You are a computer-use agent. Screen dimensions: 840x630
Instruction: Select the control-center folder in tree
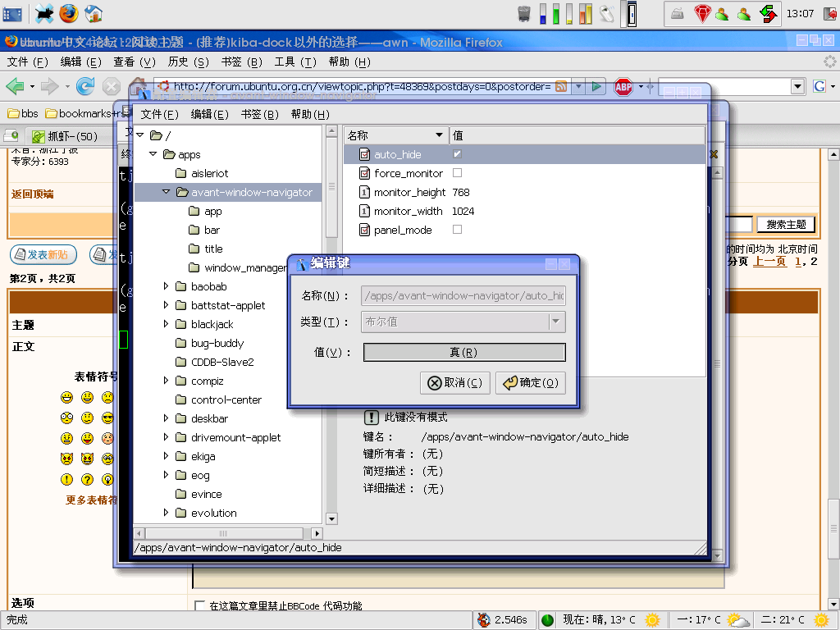[x=226, y=400]
